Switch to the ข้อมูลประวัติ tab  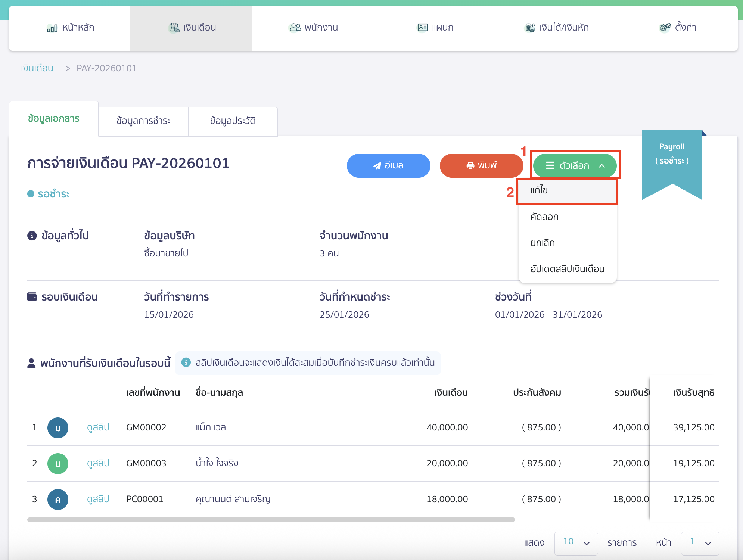[x=233, y=121]
